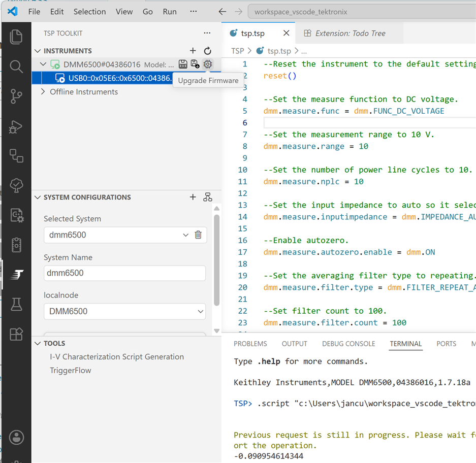Screen dimensions: 476x463
Task: Save the DMM6500 instrument icon
Action: pyautogui.click(x=183, y=64)
